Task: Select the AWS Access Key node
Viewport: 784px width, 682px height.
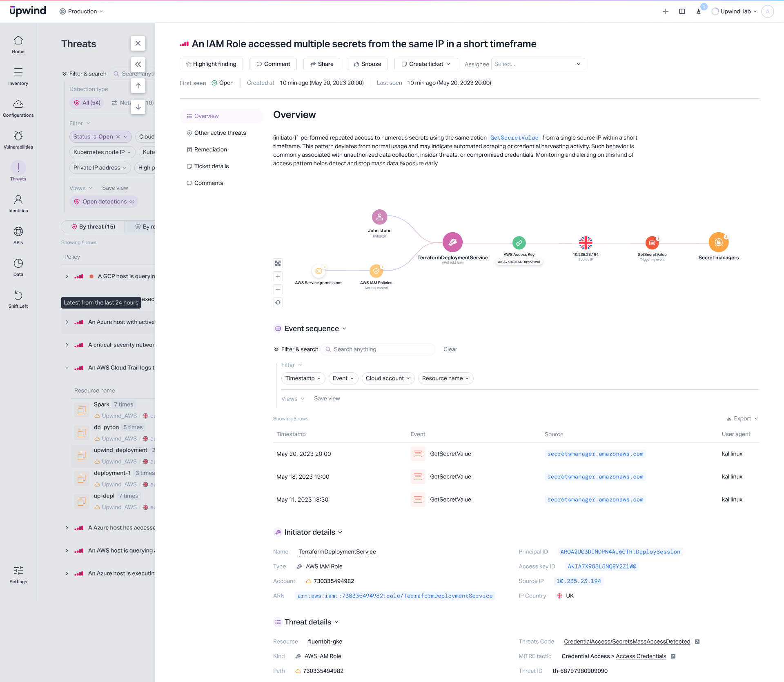Action: (x=519, y=243)
